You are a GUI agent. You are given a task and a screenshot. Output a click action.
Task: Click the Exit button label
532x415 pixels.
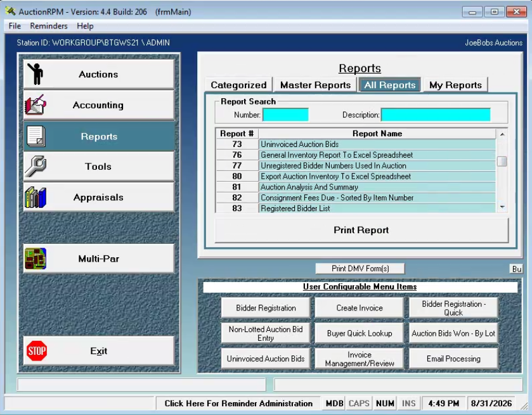tap(99, 351)
